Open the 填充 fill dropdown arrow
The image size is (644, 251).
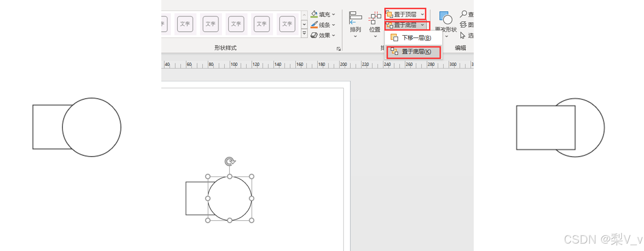point(333,14)
